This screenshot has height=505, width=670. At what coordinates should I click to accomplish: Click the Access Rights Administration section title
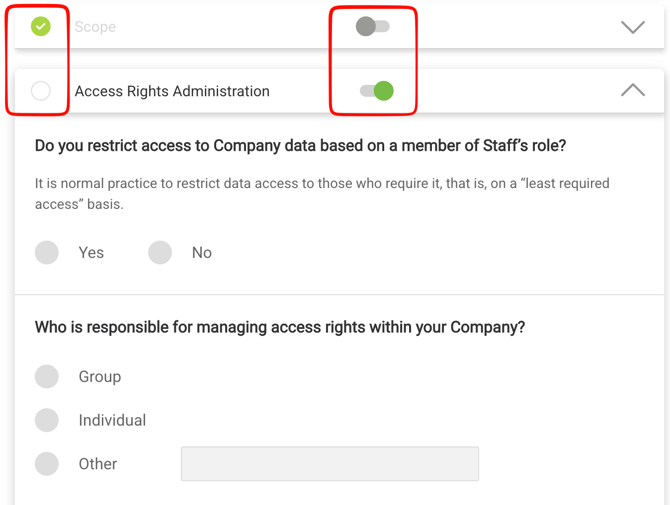tap(172, 91)
